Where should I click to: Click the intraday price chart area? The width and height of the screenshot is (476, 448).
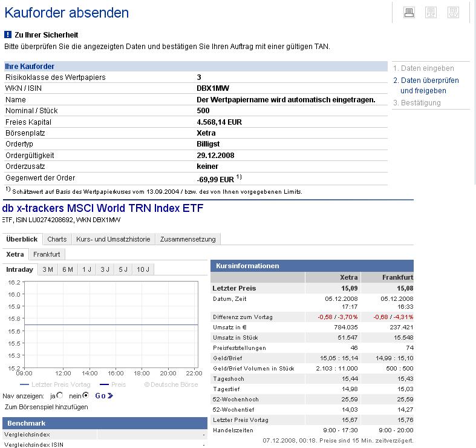pyautogui.click(x=111, y=324)
